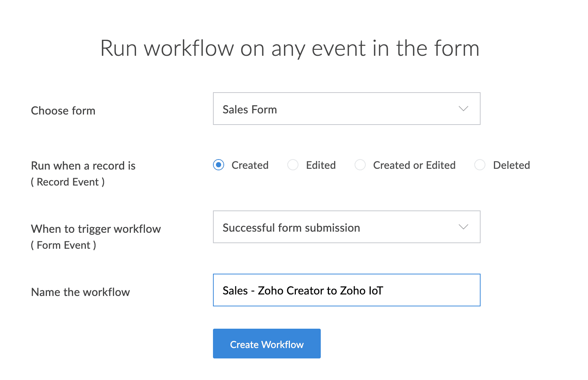Select the Deleted radio button
The width and height of the screenshot is (588, 380).
point(480,165)
